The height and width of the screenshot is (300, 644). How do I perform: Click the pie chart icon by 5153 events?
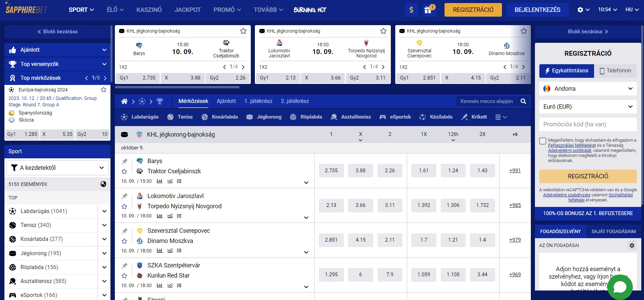(103, 184)
